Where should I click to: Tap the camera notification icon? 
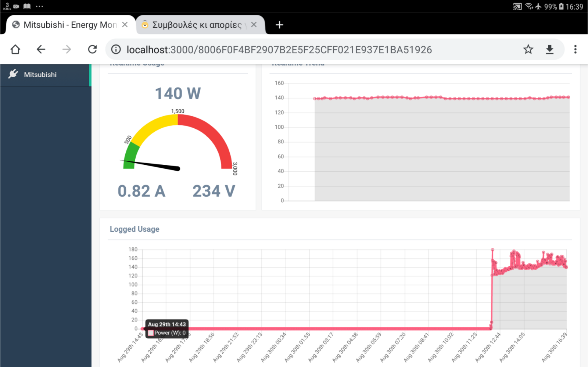click(16, 6)
